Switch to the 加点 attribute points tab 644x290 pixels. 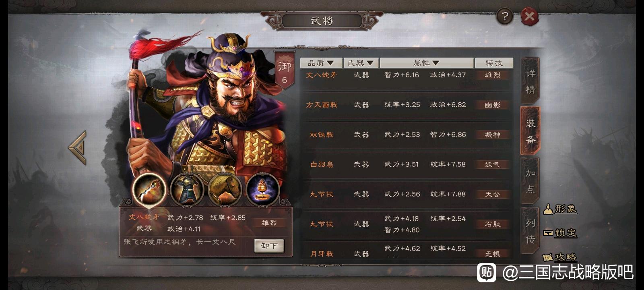coord(530,181)
